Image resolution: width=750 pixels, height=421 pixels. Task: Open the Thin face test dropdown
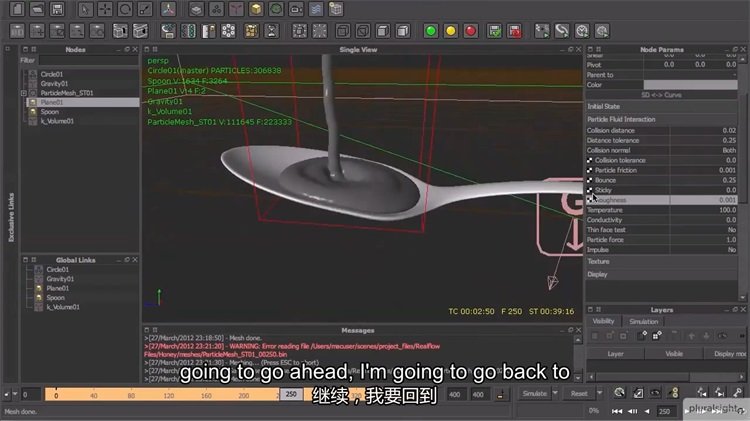tap(703, 230)
